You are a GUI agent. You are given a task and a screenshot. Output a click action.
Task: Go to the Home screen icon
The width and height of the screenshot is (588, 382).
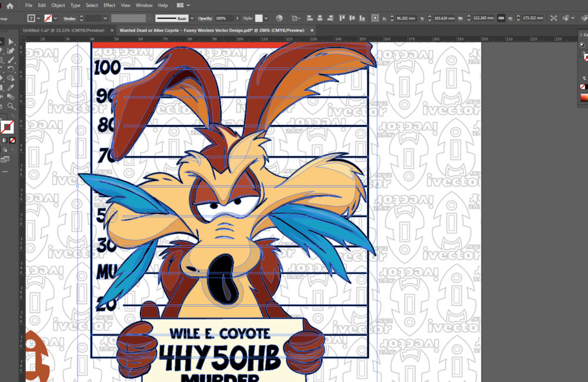point(10,6)
